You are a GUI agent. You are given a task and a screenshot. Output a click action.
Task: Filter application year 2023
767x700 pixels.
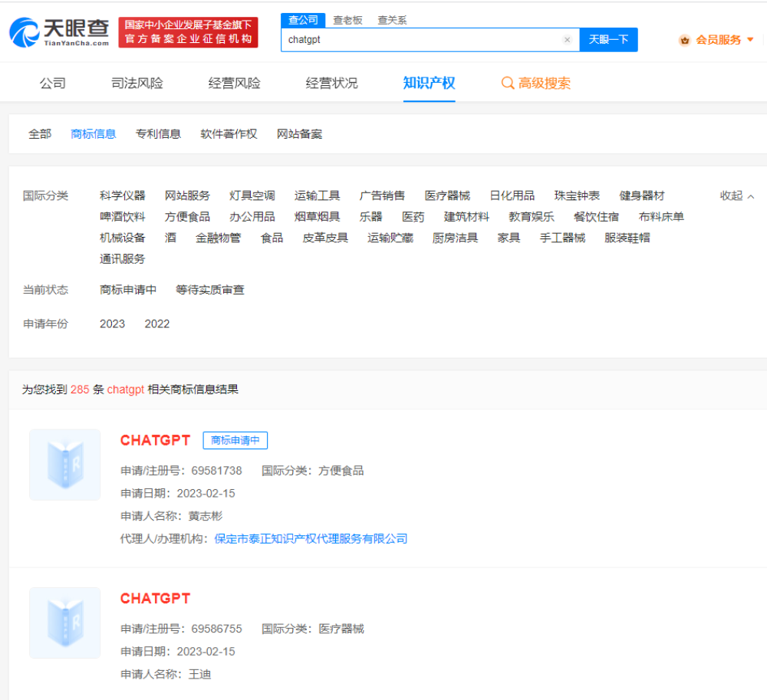[113, 324]
